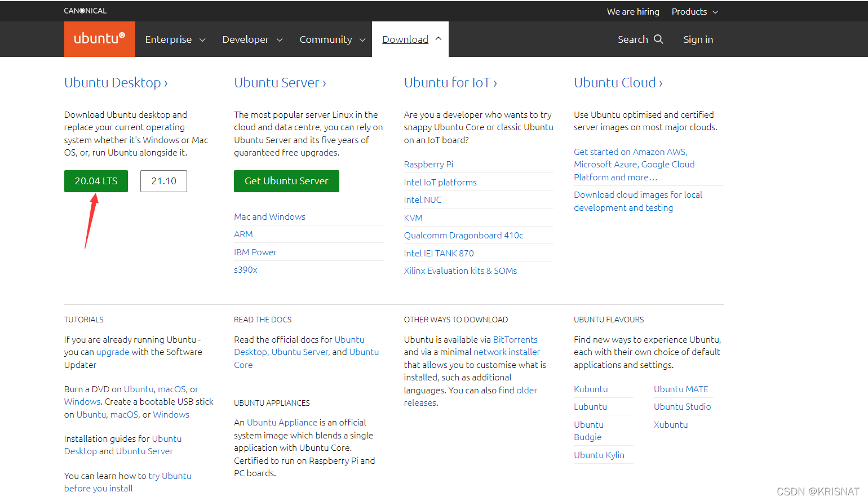
Task: Open the Ubuntu for IoT heading link
Action: (x=450, y=83)
